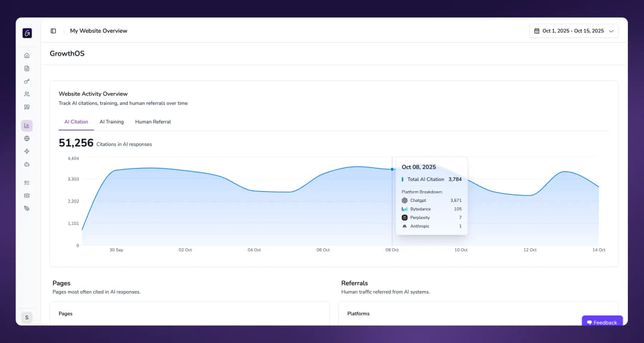Switch to the AI Training tab
The width and height of the screenshot is (644, 343).
[x=112, y=122]
